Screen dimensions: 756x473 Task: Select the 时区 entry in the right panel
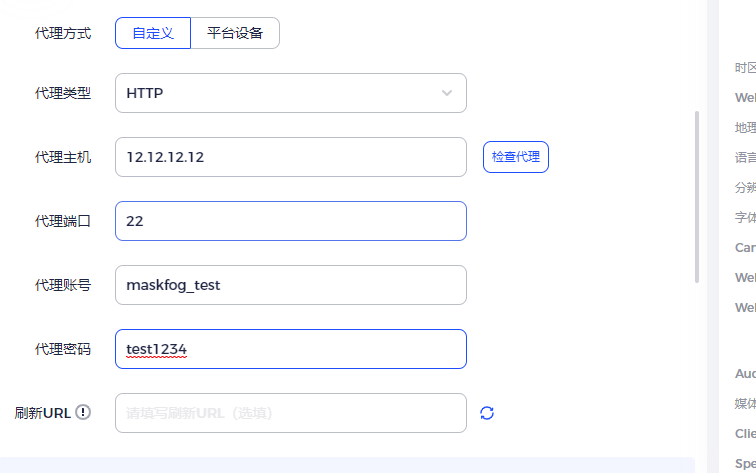[745, 68]
